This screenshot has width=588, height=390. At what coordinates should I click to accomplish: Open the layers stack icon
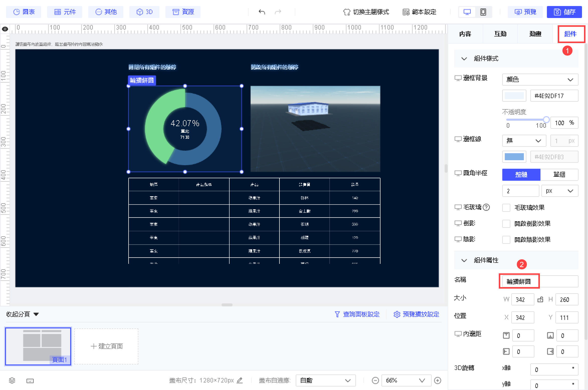pyautogui.click(x=12, y=380)
